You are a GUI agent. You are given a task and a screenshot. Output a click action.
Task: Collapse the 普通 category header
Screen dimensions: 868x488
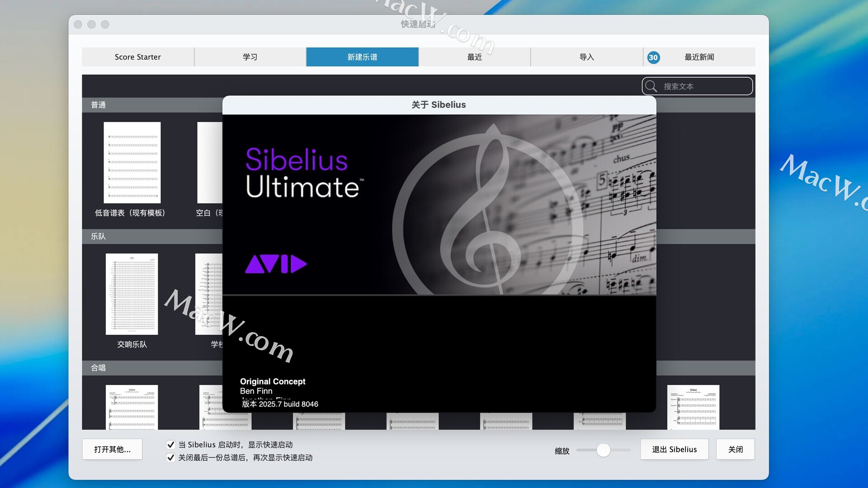[152, 105]
